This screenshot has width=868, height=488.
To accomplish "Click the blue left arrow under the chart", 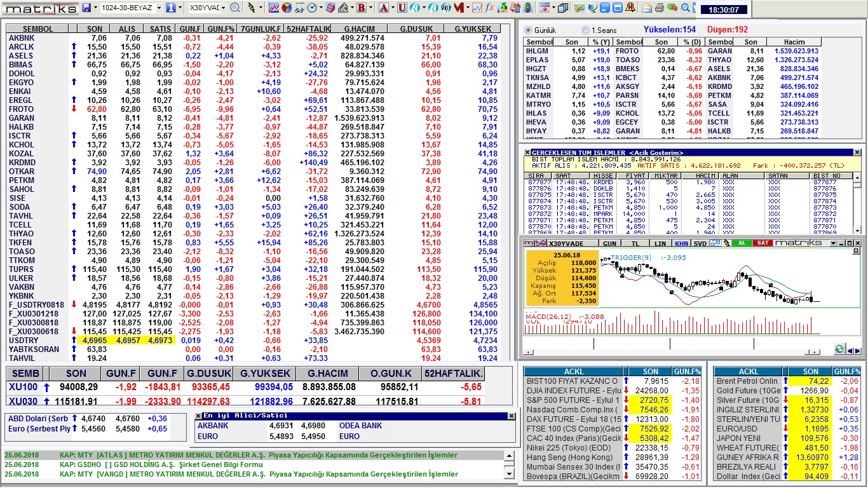I will tap(851, 350).
